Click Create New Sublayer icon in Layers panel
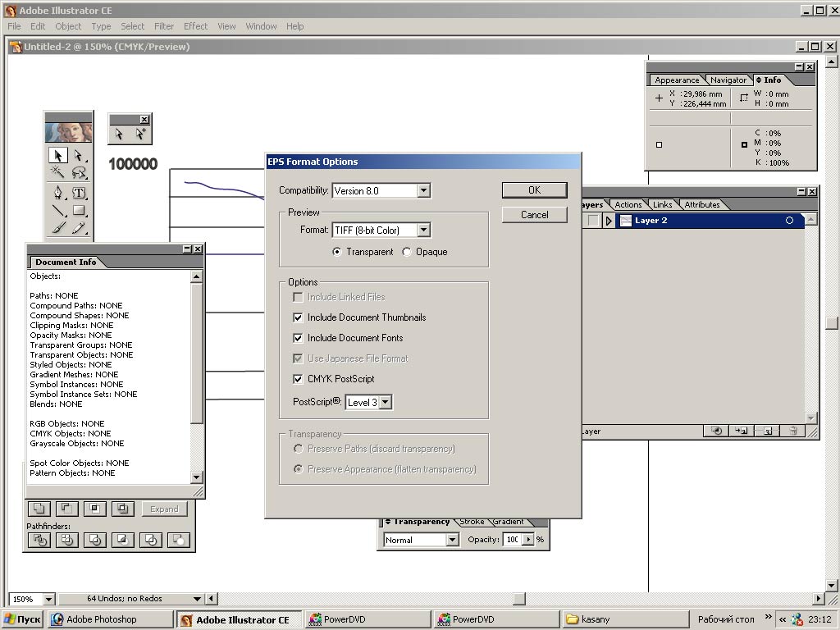 point(742,431)
